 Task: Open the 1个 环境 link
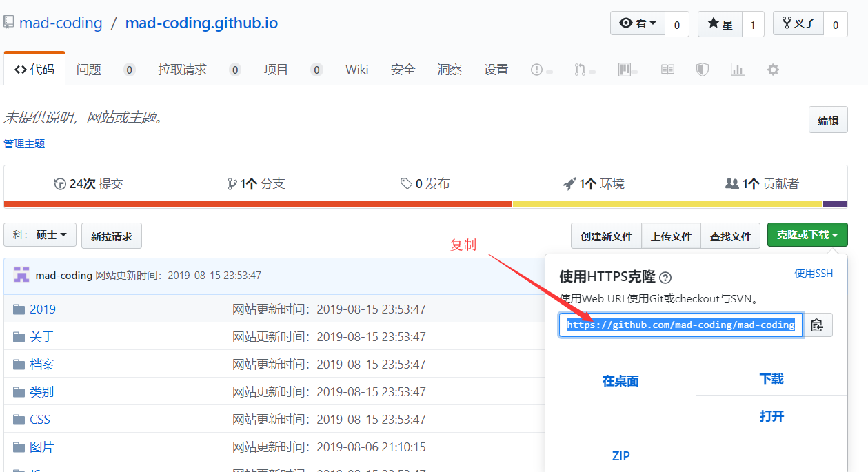point(594,184)
